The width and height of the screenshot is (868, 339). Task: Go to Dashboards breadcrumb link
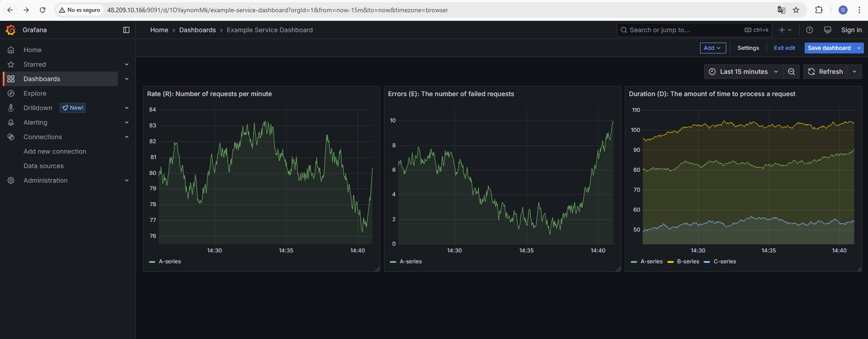[197, 30]
